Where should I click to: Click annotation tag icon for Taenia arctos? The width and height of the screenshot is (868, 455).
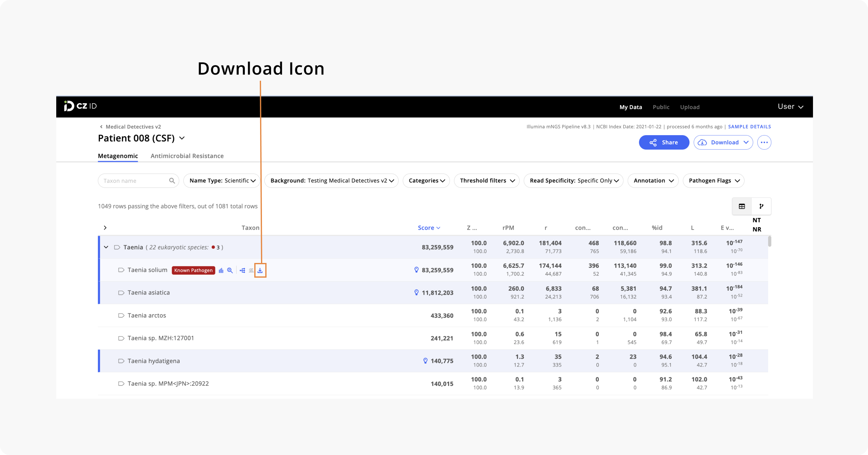click(121, 316)
